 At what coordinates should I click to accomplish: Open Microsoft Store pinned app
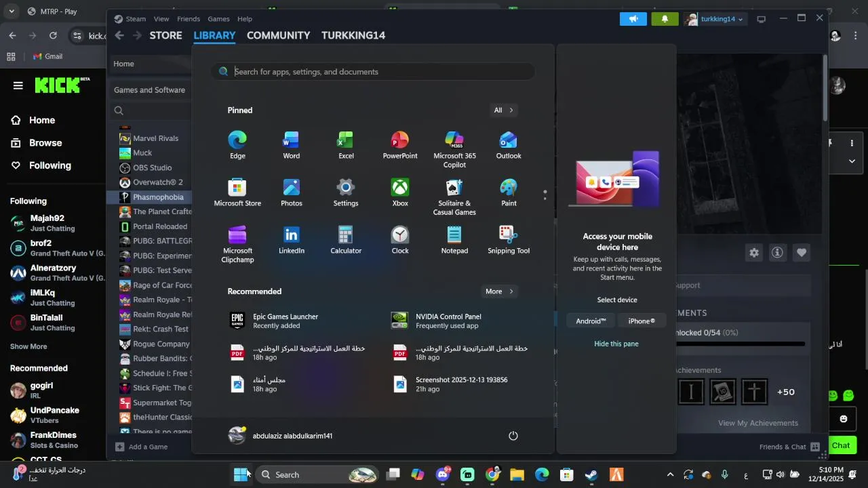point(237,192)
